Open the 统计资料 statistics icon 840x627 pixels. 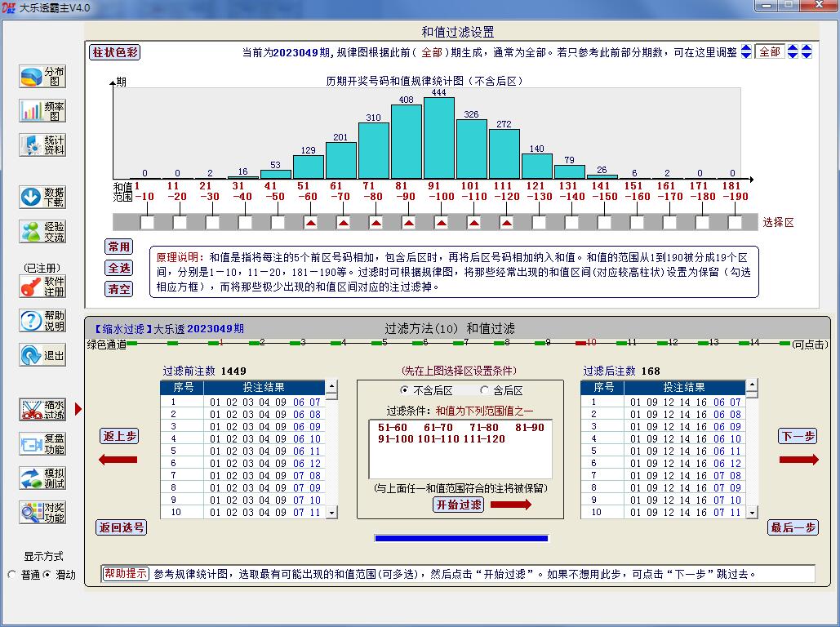tap(42, 145)
